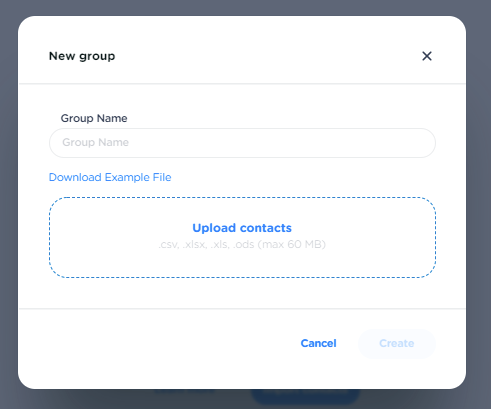Click the gray Group Name placeholder text

[95, 142]
